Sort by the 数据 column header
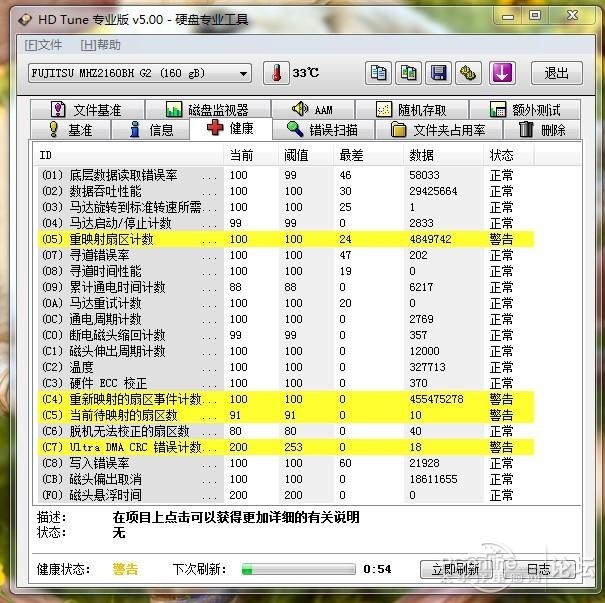The height and width of the screenshot is (603, 605). [443, 155]
